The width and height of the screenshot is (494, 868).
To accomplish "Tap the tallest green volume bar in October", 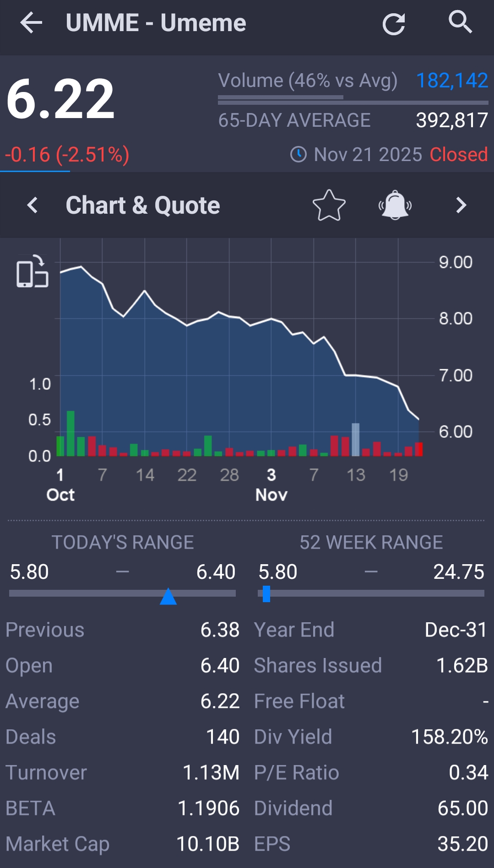I will point(71,433).
